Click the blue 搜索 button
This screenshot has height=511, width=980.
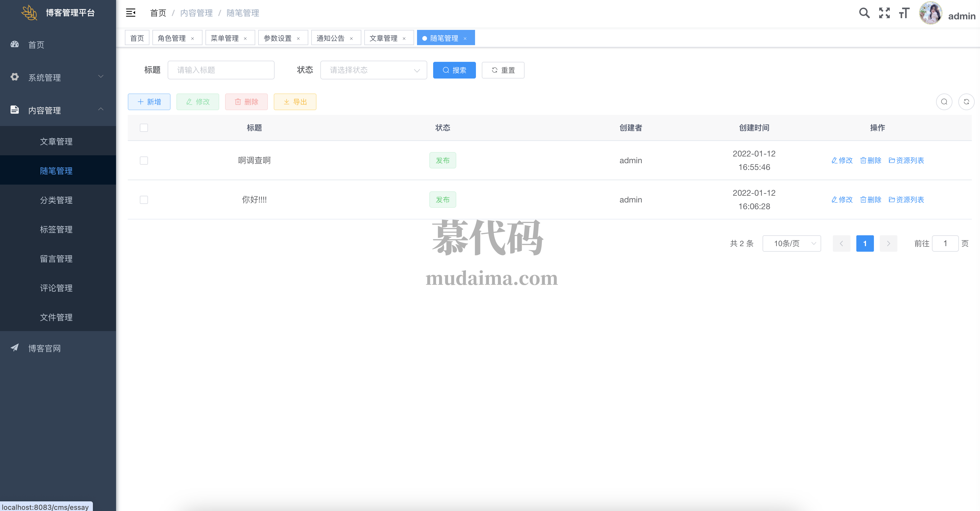pos(454,70)
